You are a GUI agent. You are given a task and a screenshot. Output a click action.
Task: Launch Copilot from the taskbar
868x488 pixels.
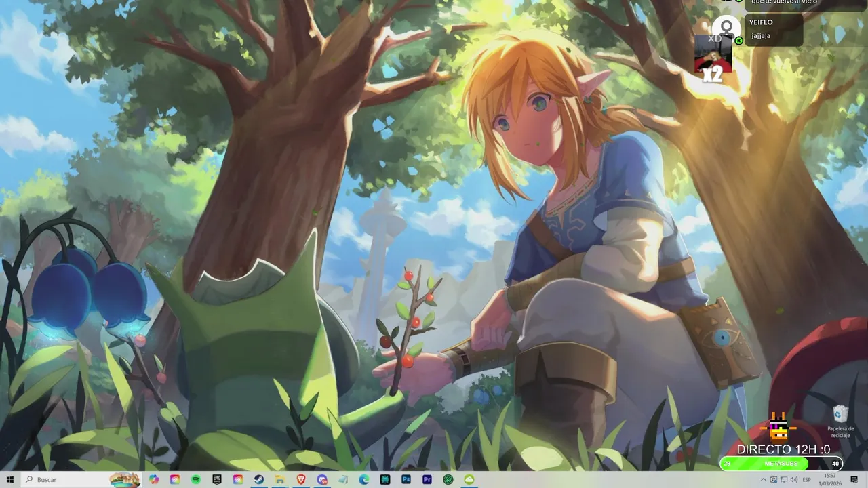(154, 479)
